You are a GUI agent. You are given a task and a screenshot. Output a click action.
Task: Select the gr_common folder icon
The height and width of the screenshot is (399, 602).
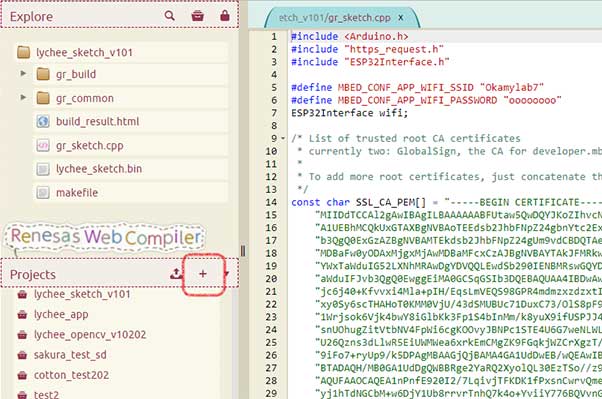43,98
